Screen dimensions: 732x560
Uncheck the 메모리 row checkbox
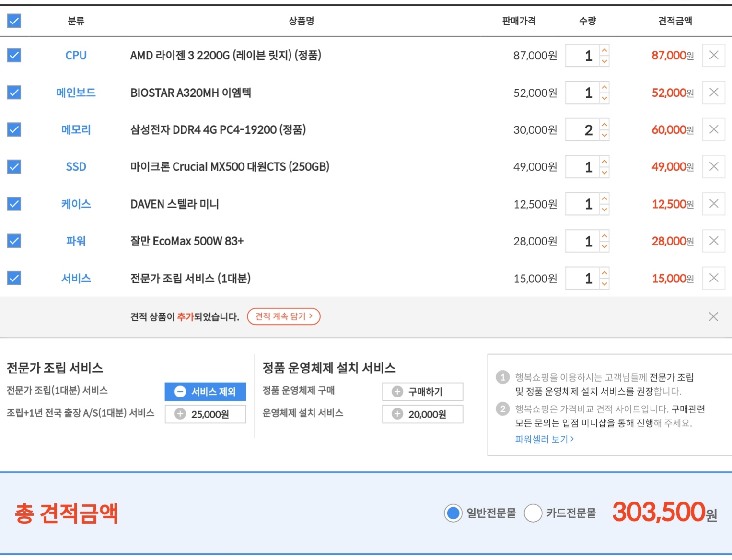(14, 129)
